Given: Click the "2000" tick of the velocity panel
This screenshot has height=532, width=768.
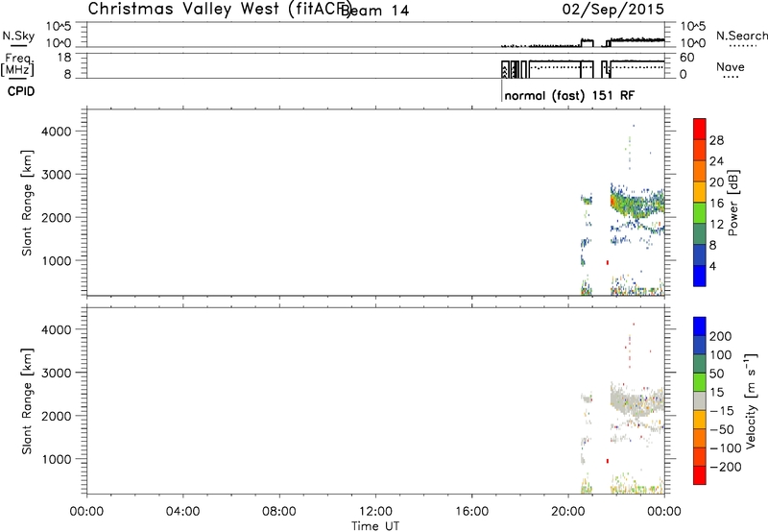Looking at the screenshot, I should [57, 416].
